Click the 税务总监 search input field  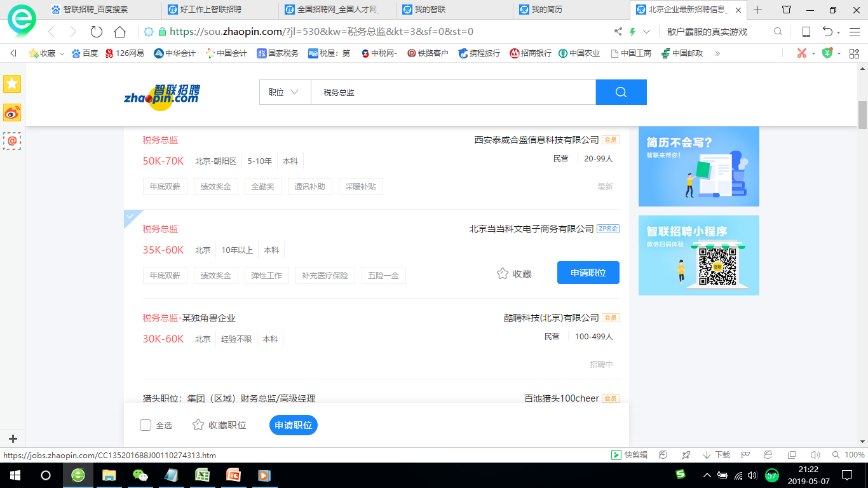[452, 92]
